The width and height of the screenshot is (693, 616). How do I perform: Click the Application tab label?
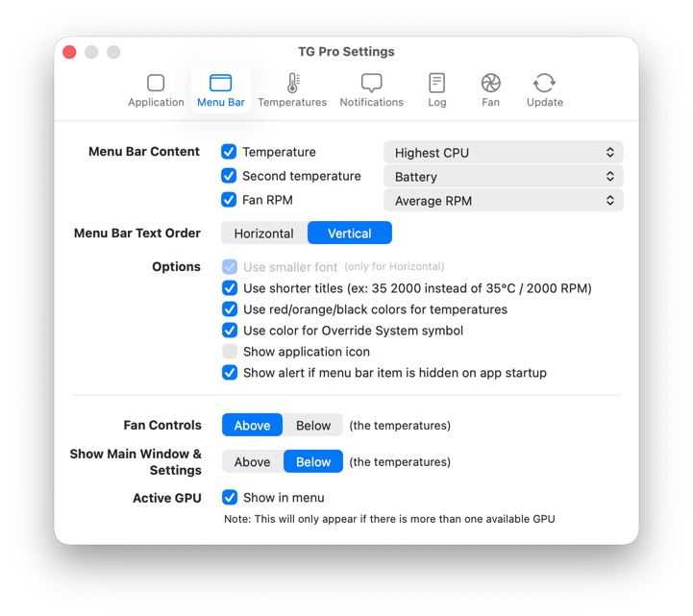coord(156,102)
